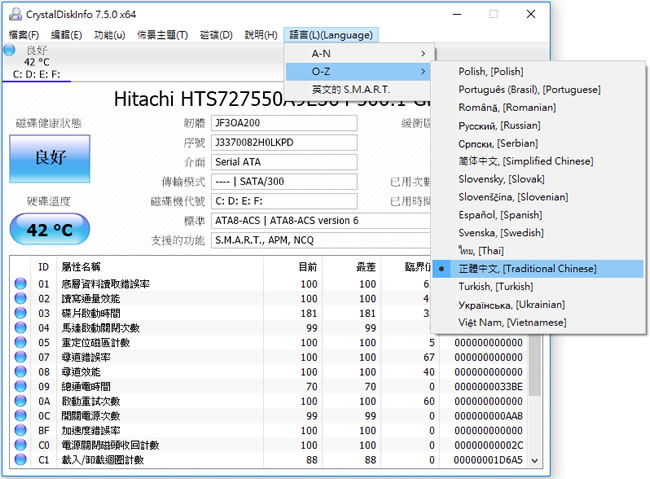
Task: Click the transfer mode field SATA/300
Action: coord(284,182)
